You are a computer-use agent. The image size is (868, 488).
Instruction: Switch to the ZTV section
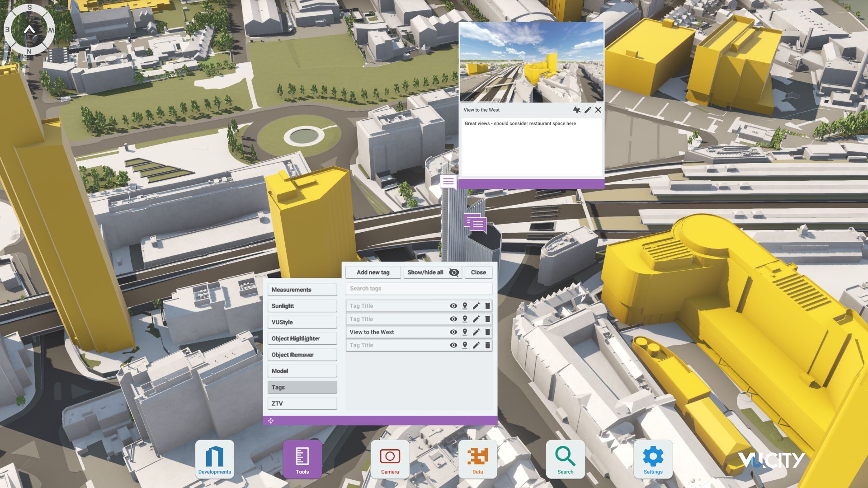click(302, 404)
